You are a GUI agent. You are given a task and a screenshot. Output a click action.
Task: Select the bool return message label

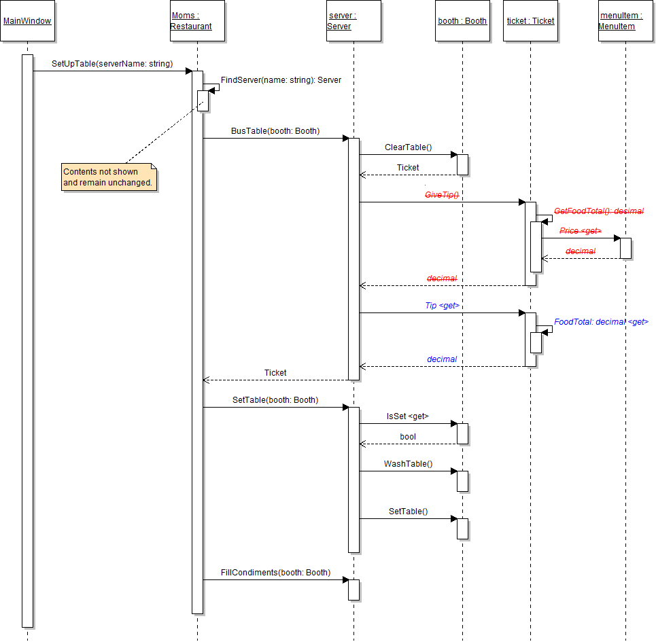(408, 437)
